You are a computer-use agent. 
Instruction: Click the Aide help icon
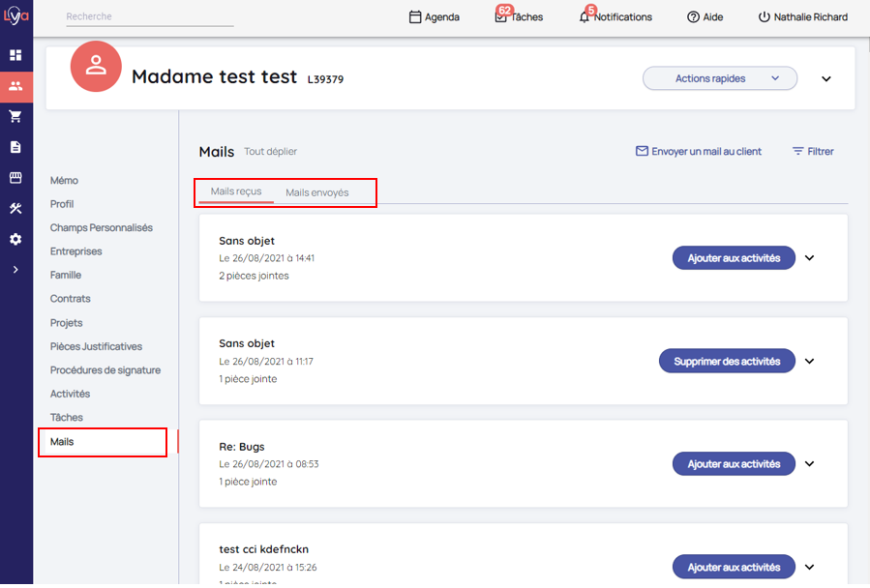[x=693, y=17]
